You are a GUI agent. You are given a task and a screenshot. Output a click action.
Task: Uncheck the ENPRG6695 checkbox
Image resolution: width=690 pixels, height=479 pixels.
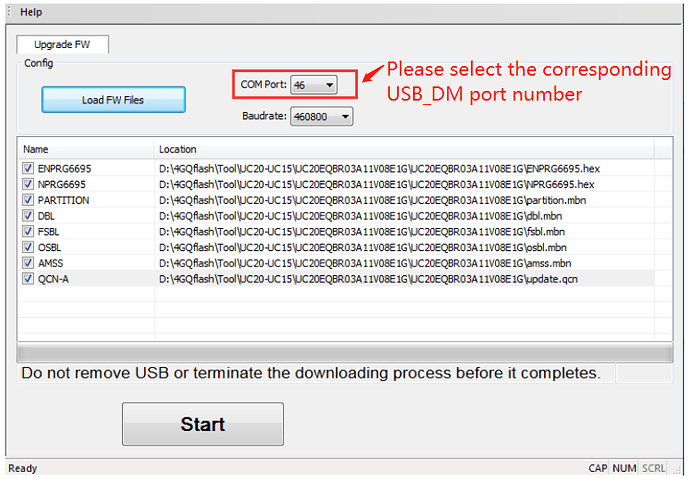tap(28, 168)
